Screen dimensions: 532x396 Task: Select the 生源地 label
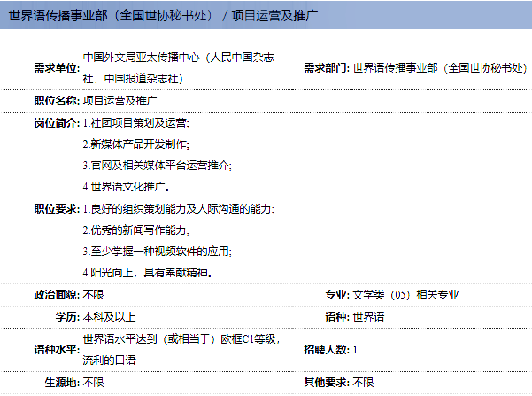63,383
